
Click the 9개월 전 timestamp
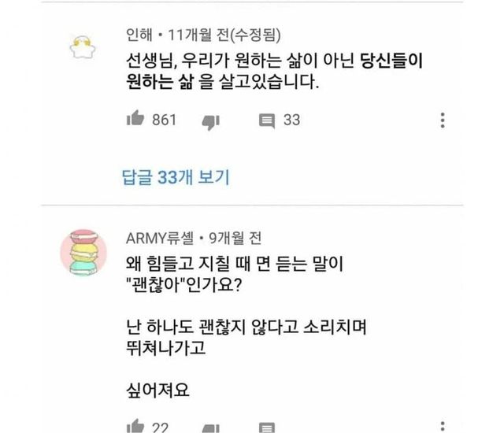pos(235,239)
